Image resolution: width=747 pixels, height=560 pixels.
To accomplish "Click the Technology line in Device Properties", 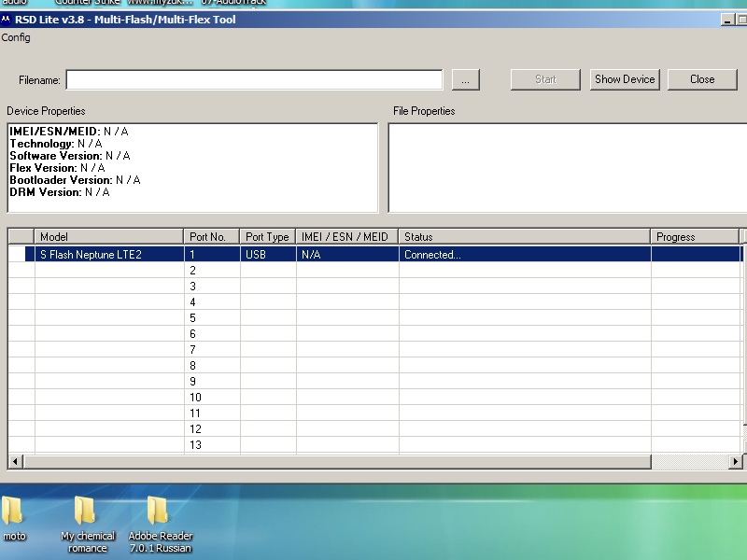I will tap(56, 144).
